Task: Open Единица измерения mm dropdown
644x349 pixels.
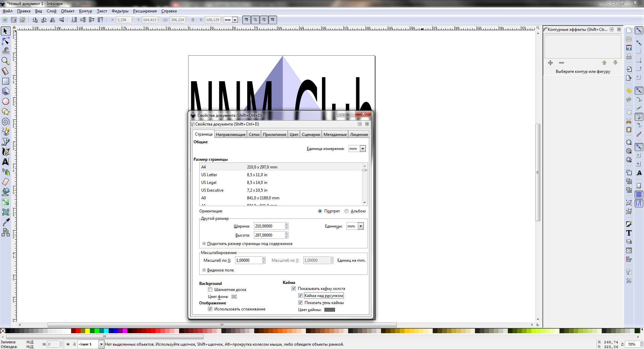Action: pyautogui.click(x=357, y=149)
